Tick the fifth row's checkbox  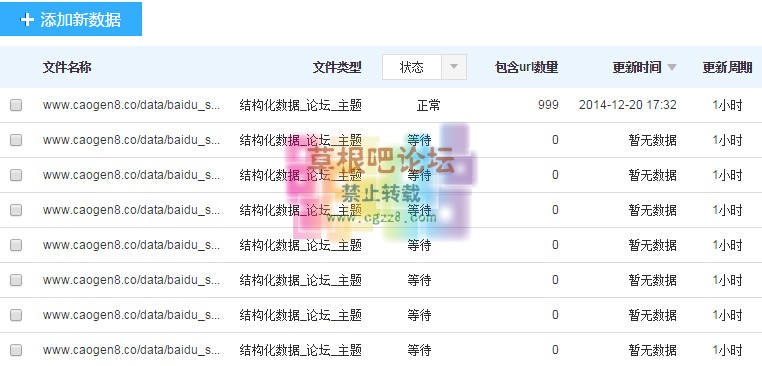point(16,245)
